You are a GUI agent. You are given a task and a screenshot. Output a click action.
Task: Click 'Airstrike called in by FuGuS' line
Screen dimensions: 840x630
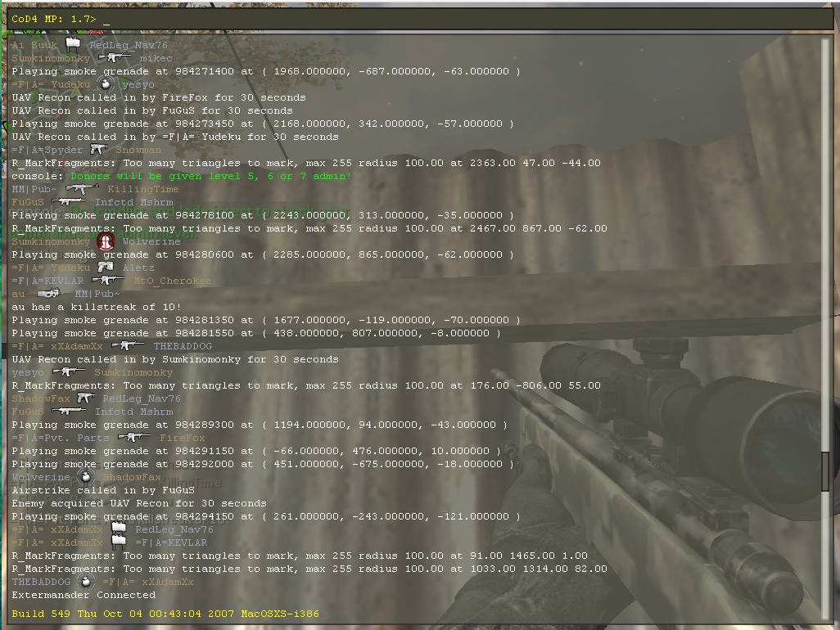(x=103, y=490)
